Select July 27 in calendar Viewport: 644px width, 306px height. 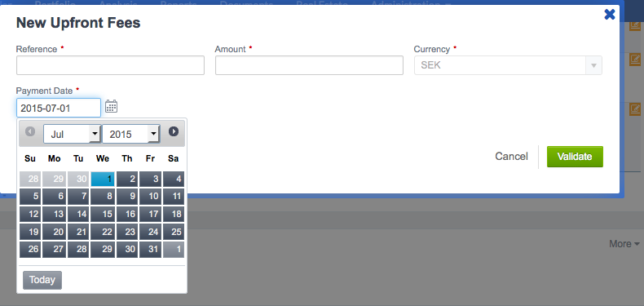click(55, 250)
